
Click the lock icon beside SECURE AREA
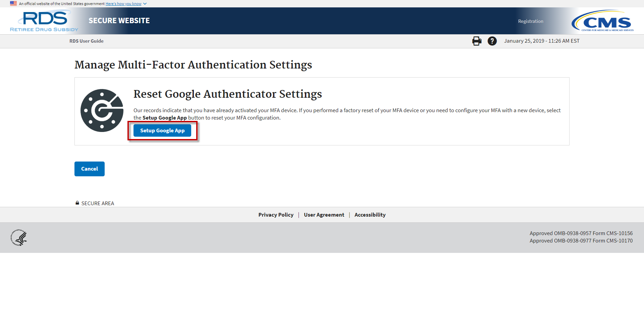[77, 203]
